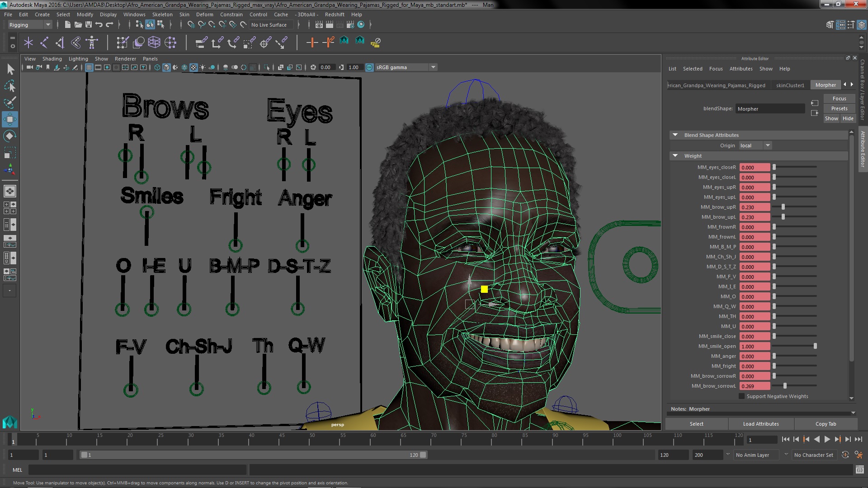Click the Copy Tab button
Image resolution: width=868 pixels, height=488 pixels.
(x=826, y=424)
